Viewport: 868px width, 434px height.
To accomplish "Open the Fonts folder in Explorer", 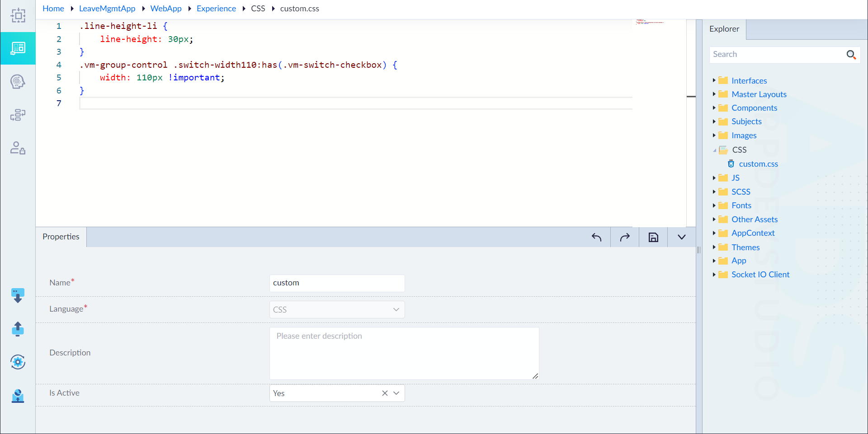I will (x=741, y=205).
